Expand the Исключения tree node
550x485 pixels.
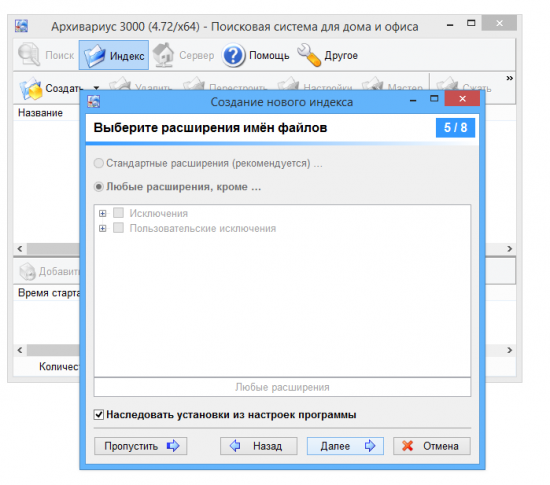click(102, 214)
